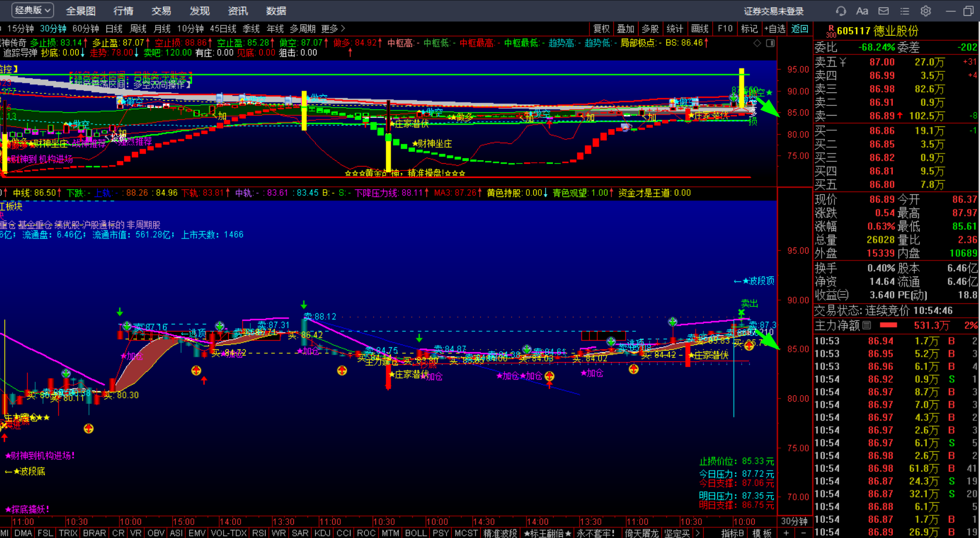Zoom out the chart with minus button
Screen dimensions: 980x538
coord(803,533)
